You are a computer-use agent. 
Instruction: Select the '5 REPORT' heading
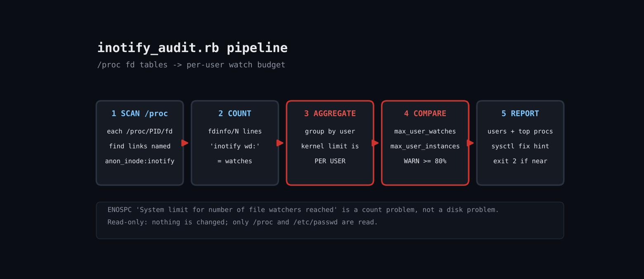(520, 113)
